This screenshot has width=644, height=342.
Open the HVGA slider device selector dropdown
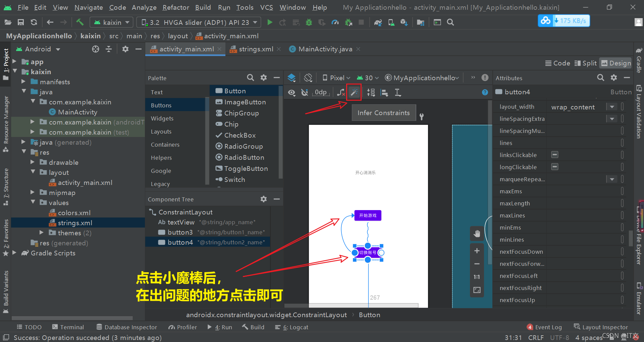tap(199, 22)
